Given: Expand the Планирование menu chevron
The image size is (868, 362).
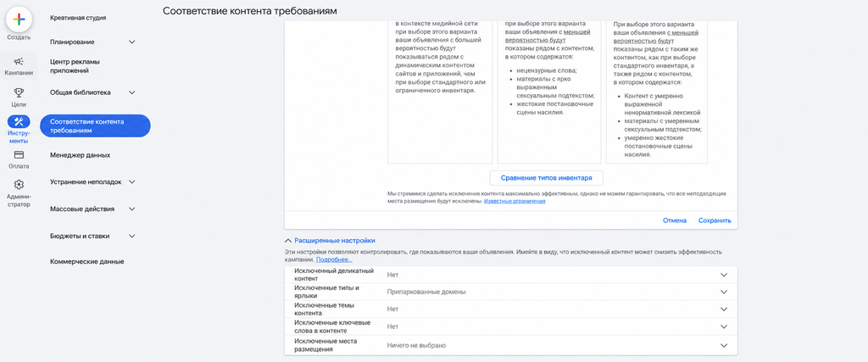Looking at the screenshot, I should (131, 42).
